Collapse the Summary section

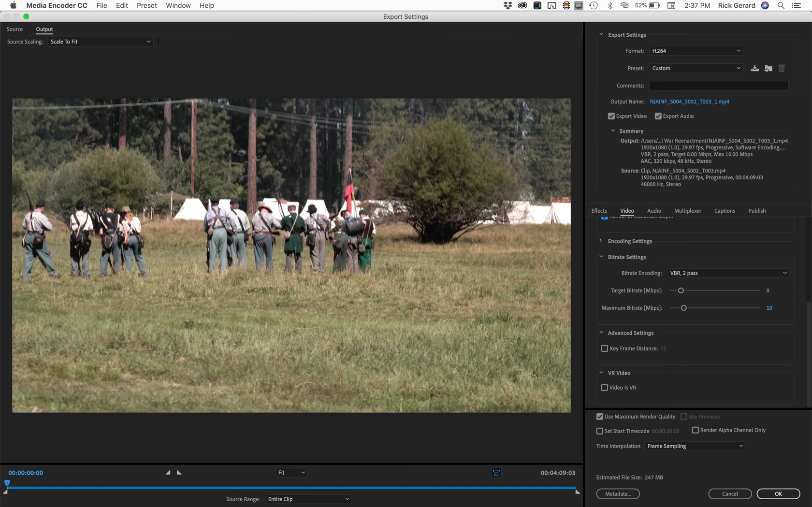tap(613, 130)
